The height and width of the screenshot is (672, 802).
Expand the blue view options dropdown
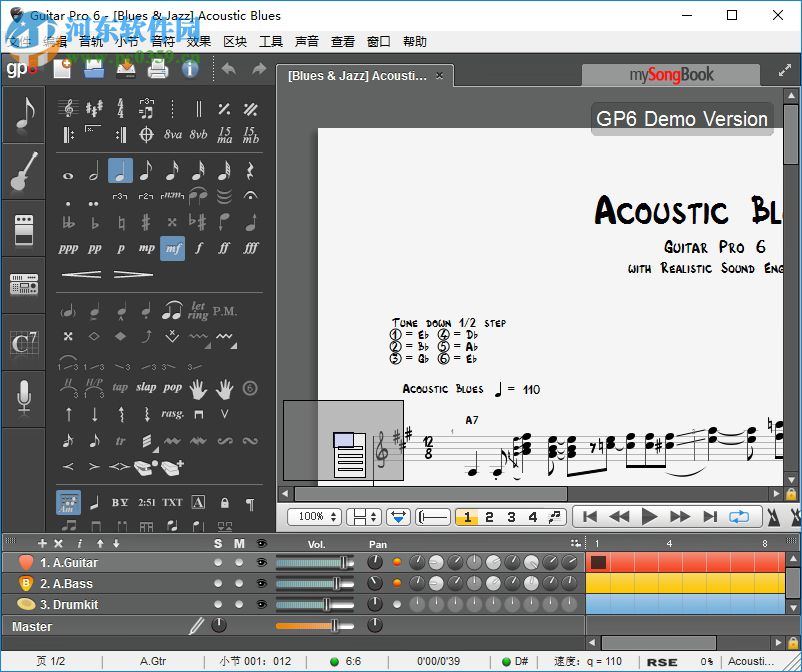point(399,517)
